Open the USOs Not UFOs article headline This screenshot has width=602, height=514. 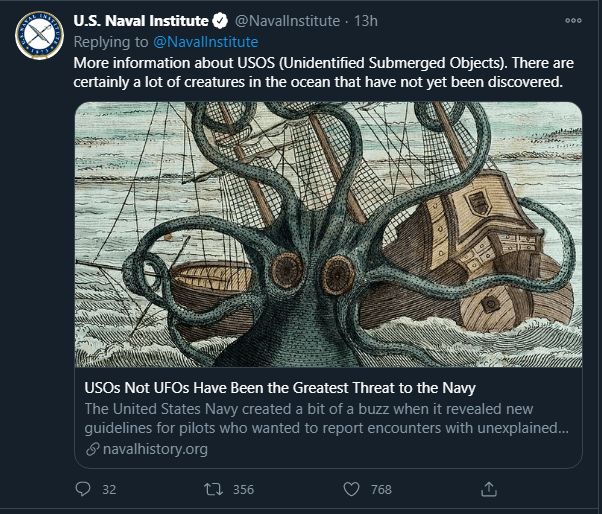click(280, 388)
